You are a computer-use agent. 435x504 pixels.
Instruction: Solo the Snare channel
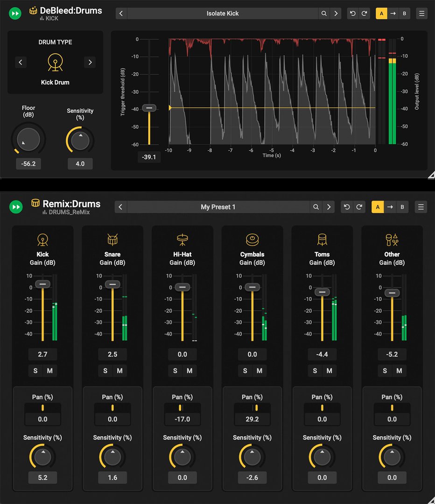click(x=105, y=371)
